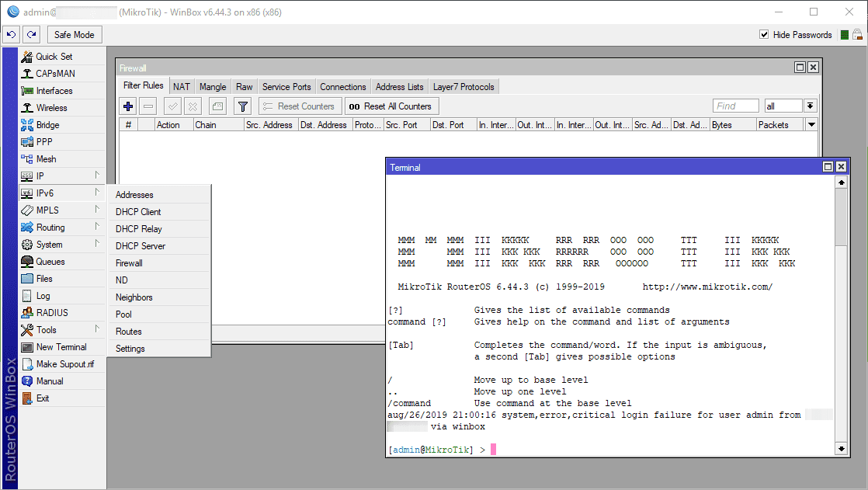Open the Wireless menu
Image resolution: width=868 pixels, height=490 pixels.
tap(62, 108)
